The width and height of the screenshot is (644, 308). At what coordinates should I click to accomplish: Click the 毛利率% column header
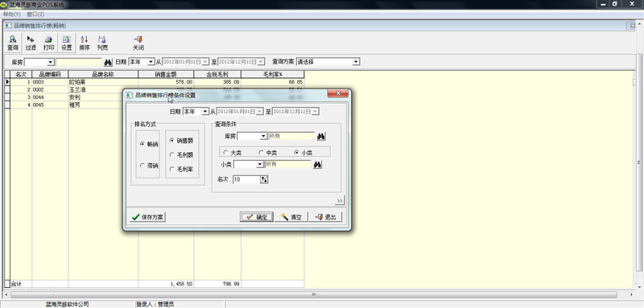point(273,74)
